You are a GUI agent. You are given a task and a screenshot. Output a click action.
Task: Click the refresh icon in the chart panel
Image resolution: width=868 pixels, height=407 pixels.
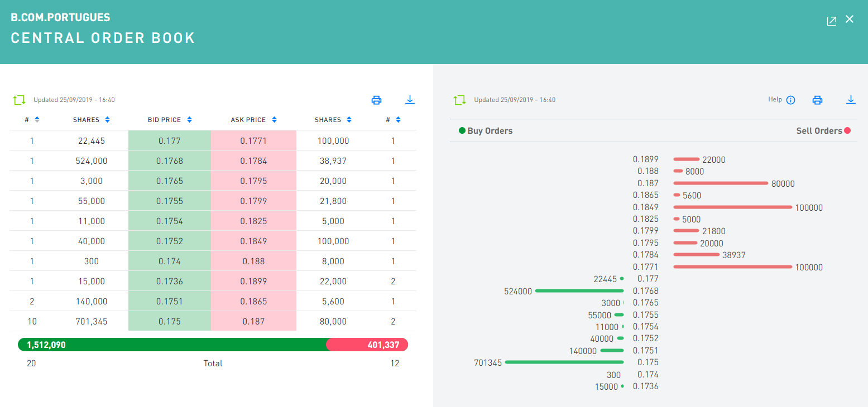[x=459, y=100]
